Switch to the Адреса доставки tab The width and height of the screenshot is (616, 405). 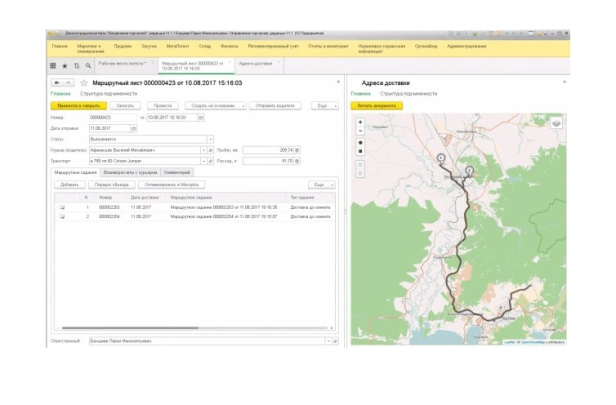click(255, 65)
